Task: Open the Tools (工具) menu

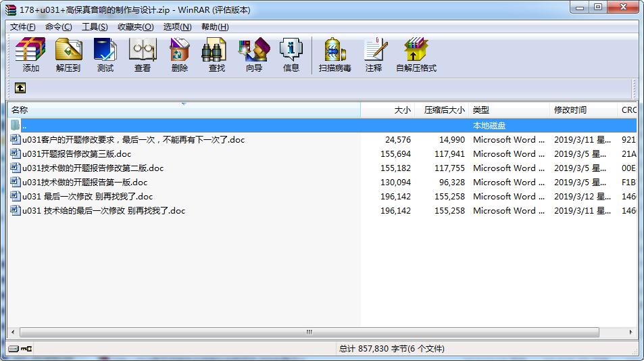Action: click(95, 26)
